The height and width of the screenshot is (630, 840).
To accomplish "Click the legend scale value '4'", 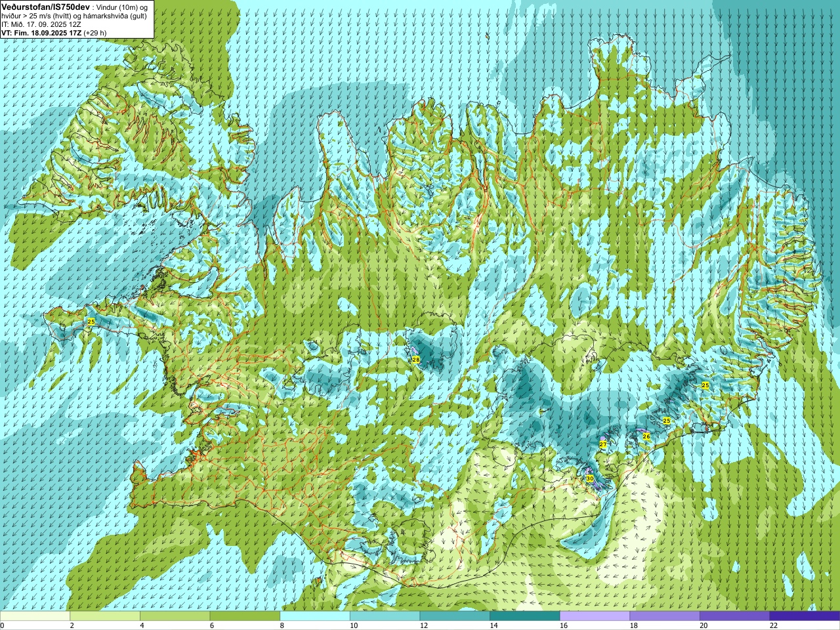I will 142,625.
